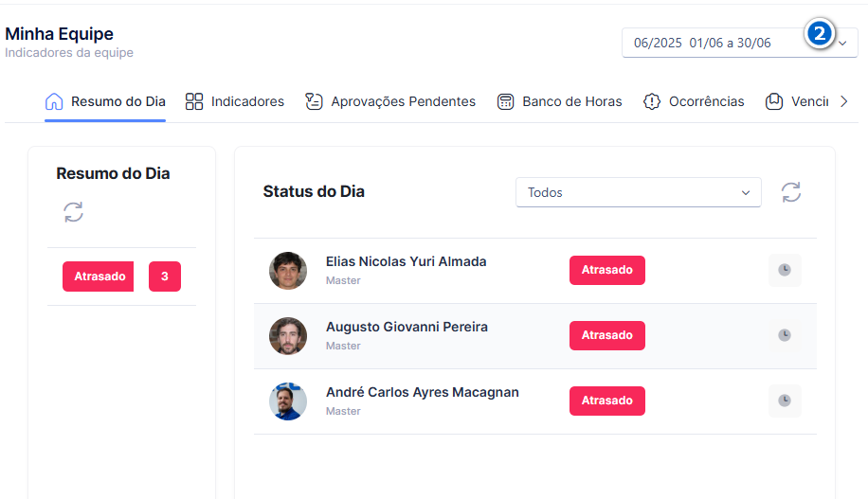Show more tabs with right chevron arrow
The width and height of the screenshot is (868, 499).
tap(843, 102)
